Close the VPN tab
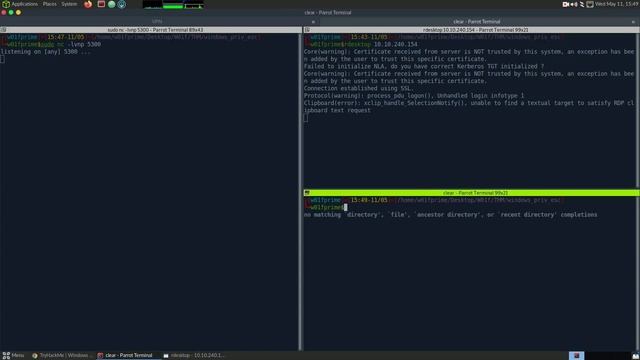 point(313,22)
